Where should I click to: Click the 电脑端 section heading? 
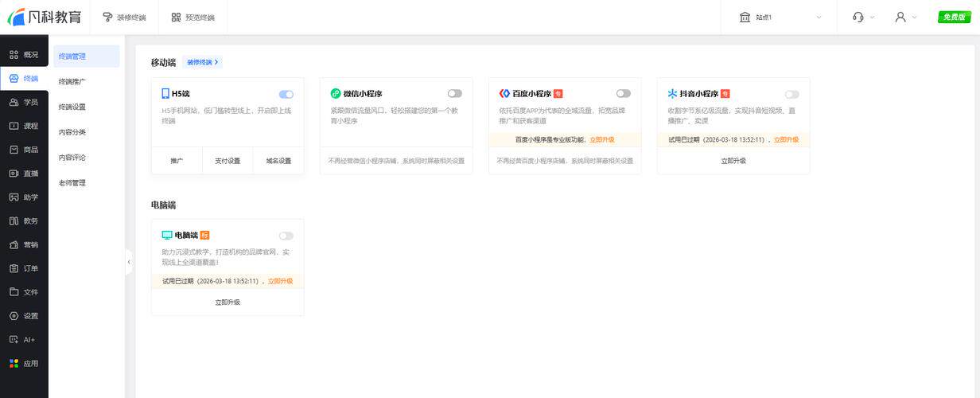tap(163, 205)
